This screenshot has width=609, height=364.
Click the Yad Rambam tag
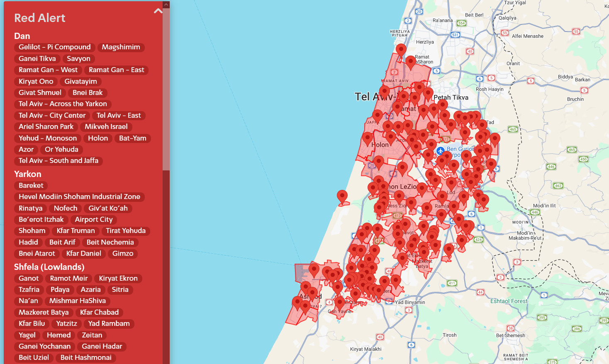click(109, 324)
